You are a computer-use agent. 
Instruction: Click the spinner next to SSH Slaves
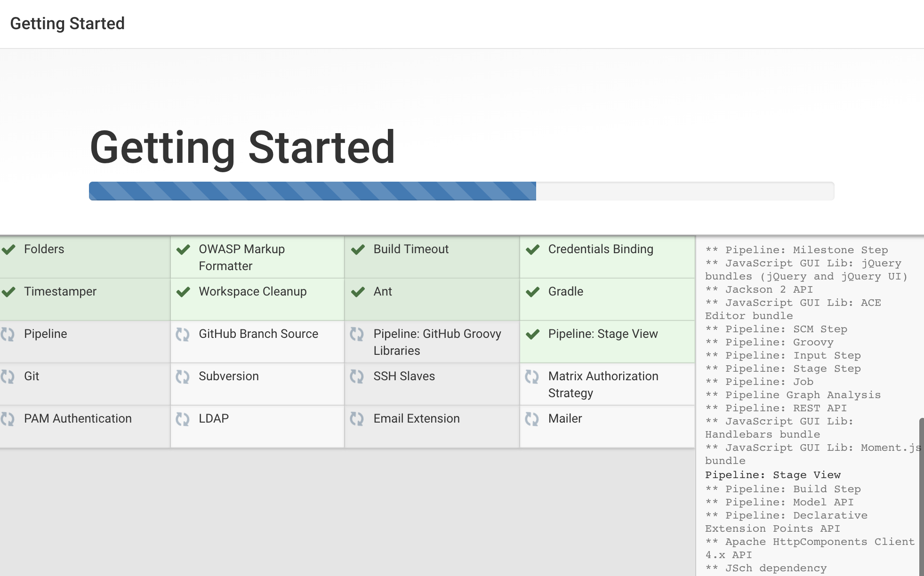click(357, 376)
